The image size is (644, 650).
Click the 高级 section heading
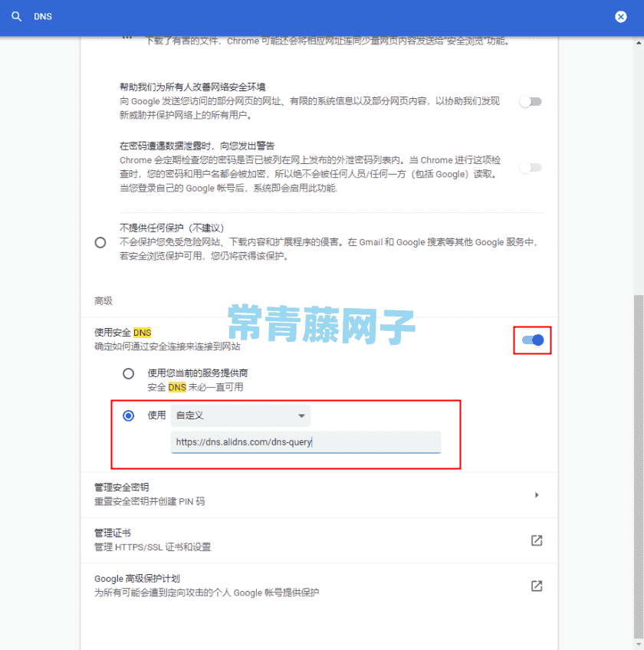[x=103, y=300]
